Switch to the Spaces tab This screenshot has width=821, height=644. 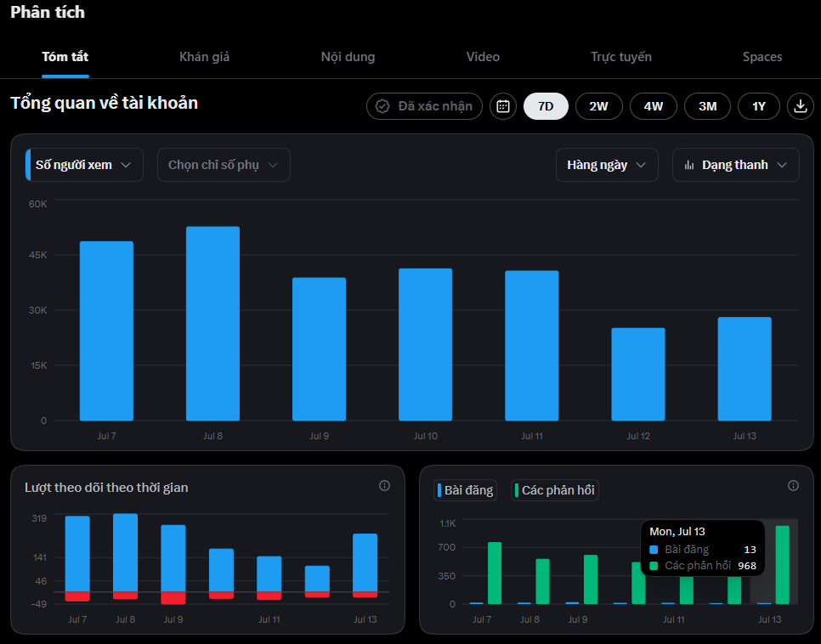(x=762, y=57)
